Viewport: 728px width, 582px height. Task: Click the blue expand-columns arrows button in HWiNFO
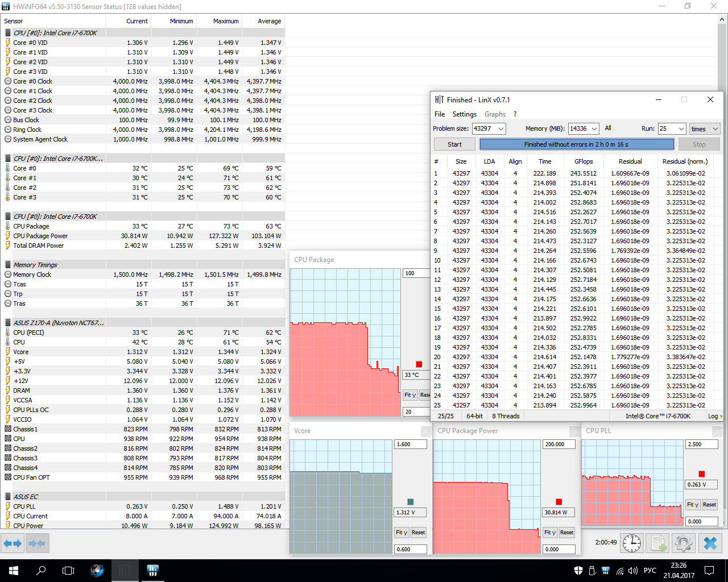(12, 543)
